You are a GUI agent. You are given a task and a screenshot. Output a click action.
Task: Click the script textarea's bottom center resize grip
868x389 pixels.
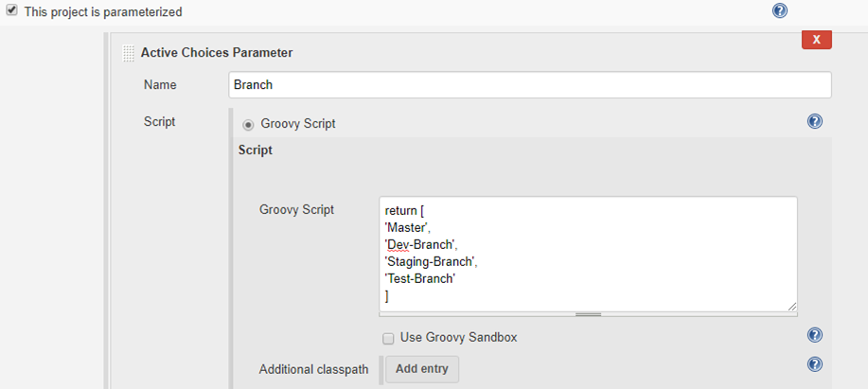point(587,313)
